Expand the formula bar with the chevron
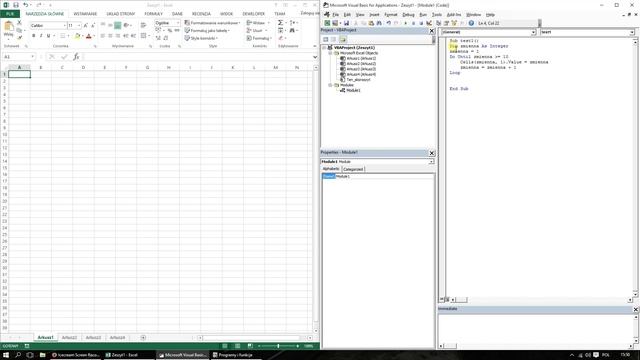 click(x=315, y=57)
